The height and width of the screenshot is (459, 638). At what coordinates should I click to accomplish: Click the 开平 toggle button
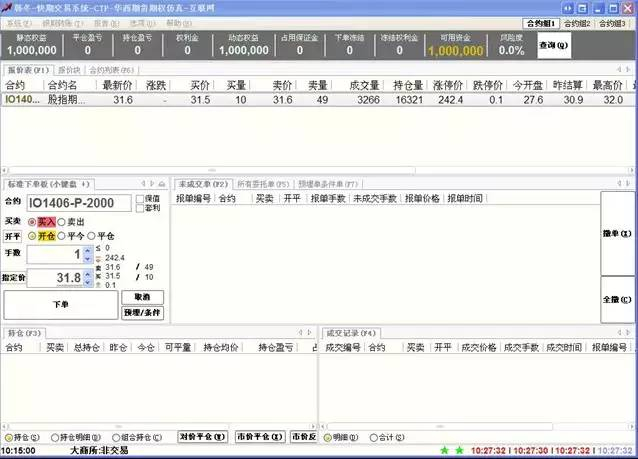(x=13, y=236)
